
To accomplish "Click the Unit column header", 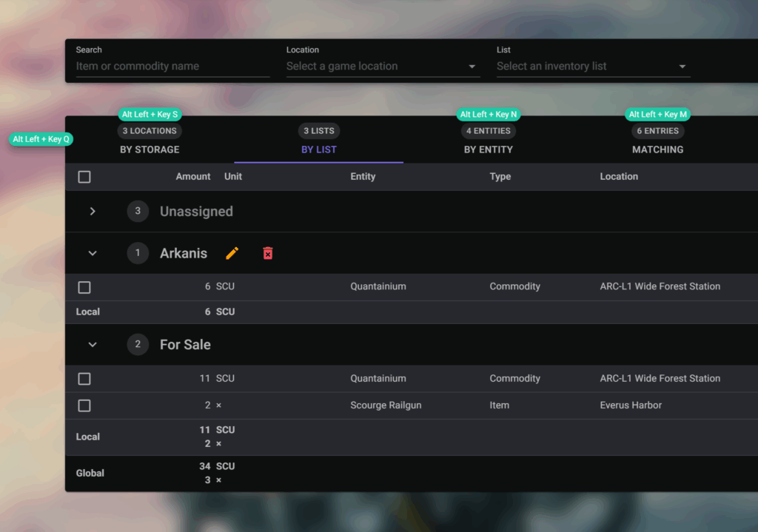I will tap(233, 176).
